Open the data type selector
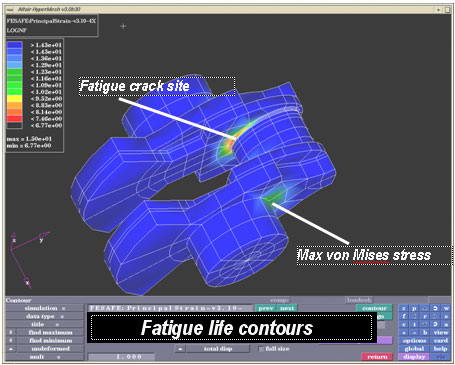The width and height of the screenshot is (455, 365). pyautogui.click(x=44, y=316)
